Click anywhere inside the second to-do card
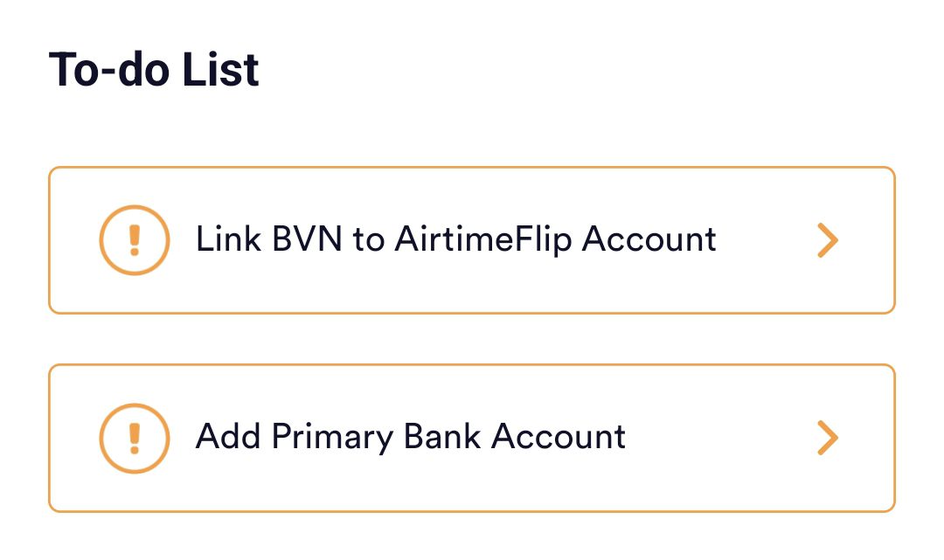The height and width of the screenshot is (560, 944). (x=472, y=437)
